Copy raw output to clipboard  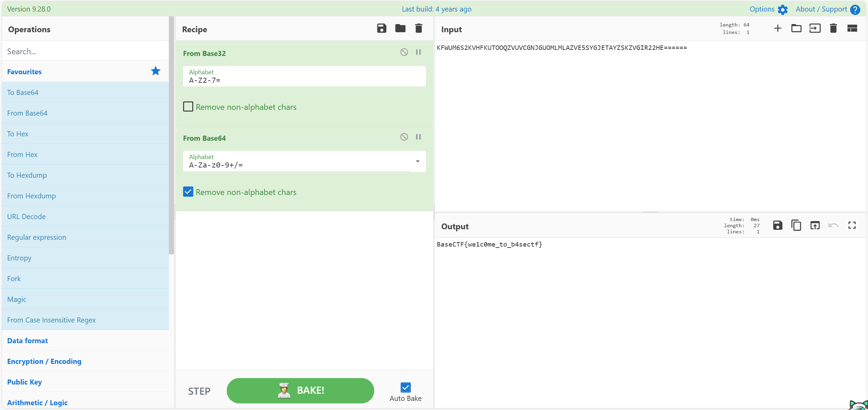(796, 226)
